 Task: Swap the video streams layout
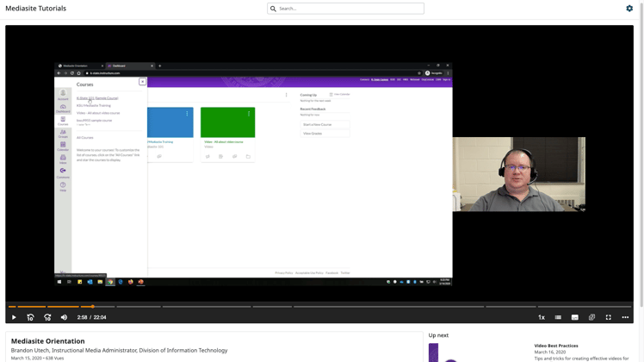click(591, 317)
